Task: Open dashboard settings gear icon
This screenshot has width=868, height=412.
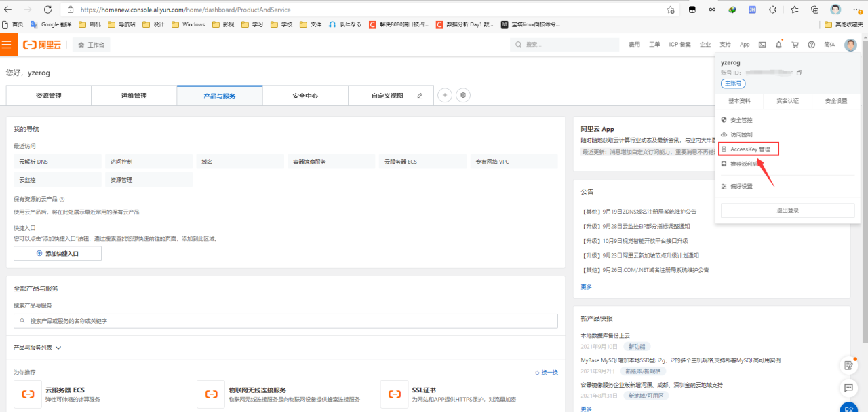Action: coord(463,95)
